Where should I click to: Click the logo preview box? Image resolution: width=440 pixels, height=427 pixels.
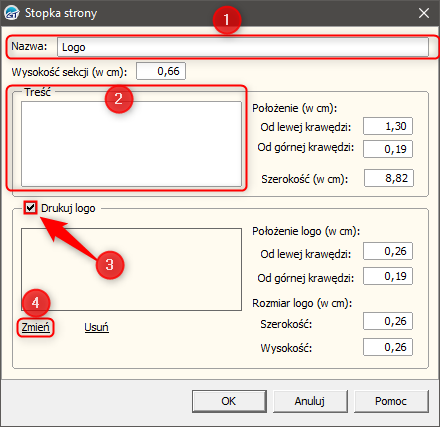(x=131, y=269)
